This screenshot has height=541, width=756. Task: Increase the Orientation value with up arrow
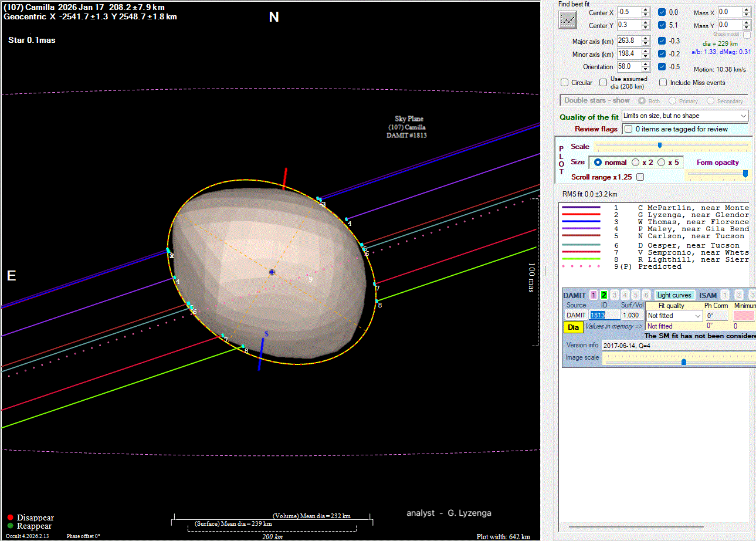(646, 64)
